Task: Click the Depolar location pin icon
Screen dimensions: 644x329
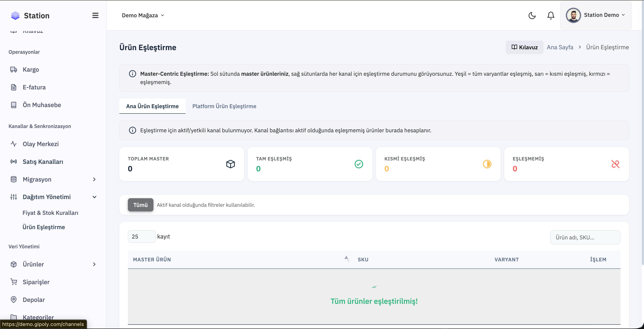Action: (14, 300)
